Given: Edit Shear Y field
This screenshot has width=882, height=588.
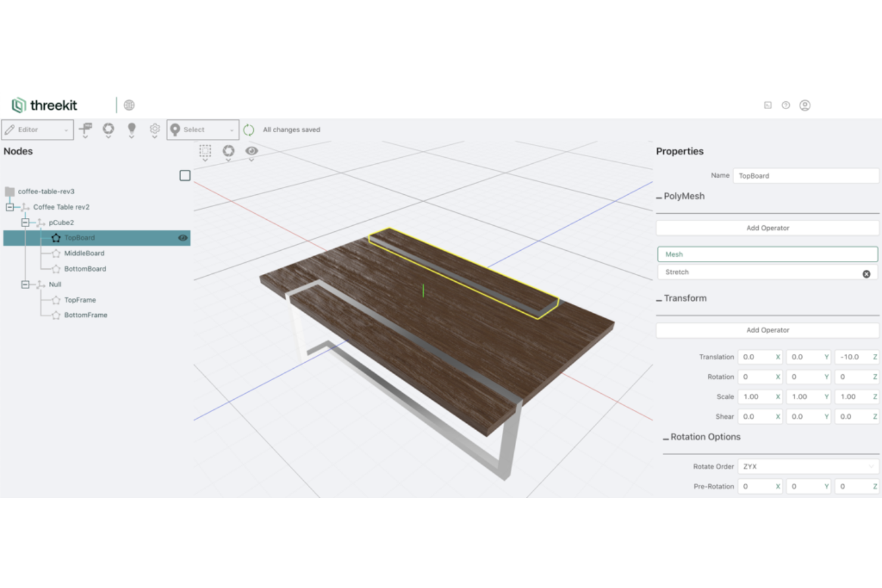Looking at the screenshot, I should point(809,417).
